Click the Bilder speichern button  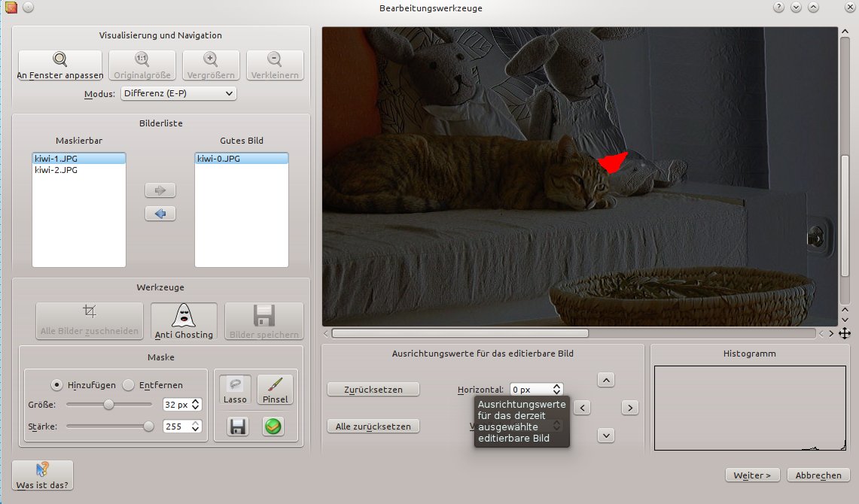pos(264,321)
